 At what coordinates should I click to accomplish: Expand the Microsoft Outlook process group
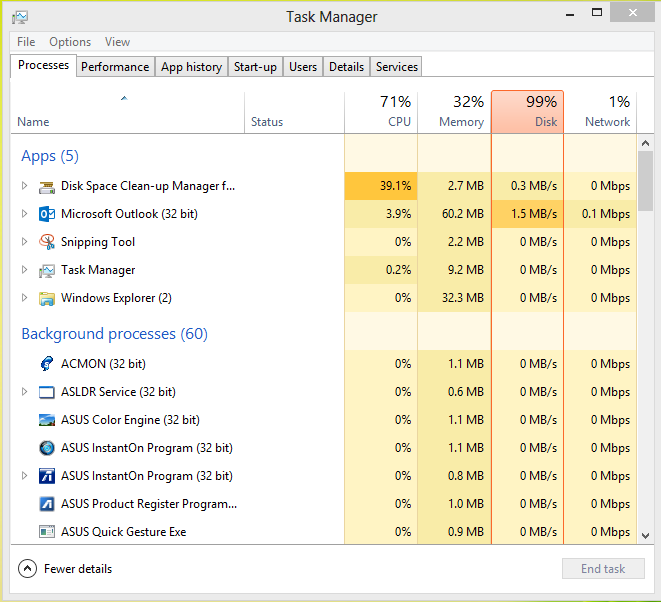[x=24, y=214]
